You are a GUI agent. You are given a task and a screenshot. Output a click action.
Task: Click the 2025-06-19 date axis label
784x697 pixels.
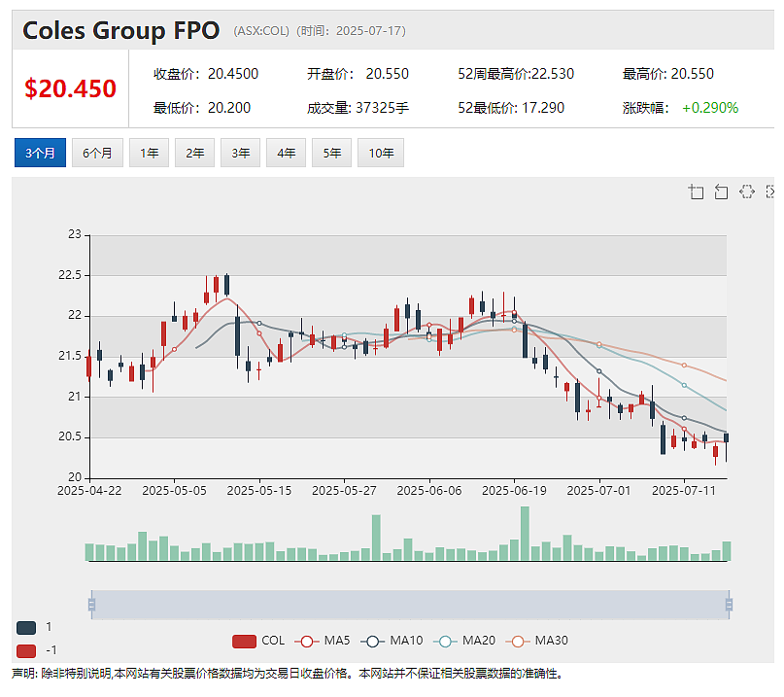pyautogui.click(x=514, y=490)
